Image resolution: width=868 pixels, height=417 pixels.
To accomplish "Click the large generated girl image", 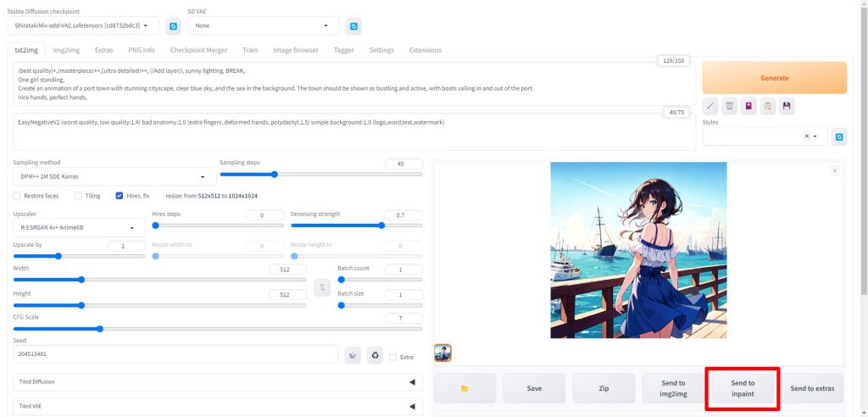I will tap(638, 250).
